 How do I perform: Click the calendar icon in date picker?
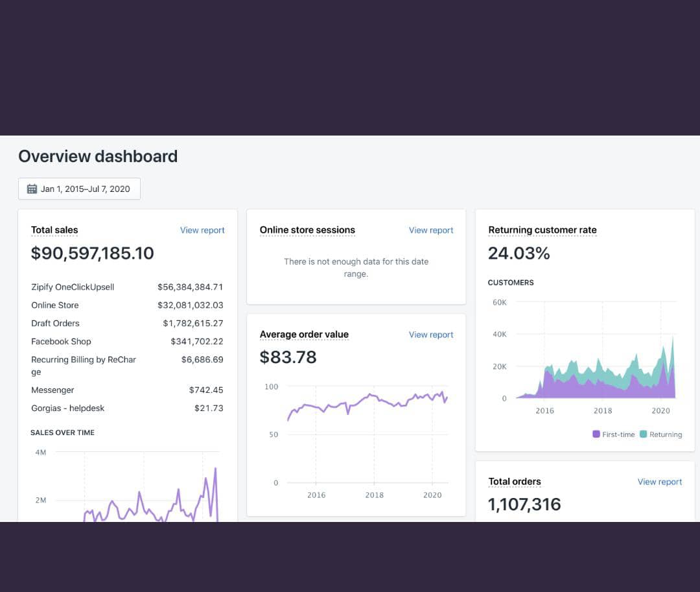point(32,189)
